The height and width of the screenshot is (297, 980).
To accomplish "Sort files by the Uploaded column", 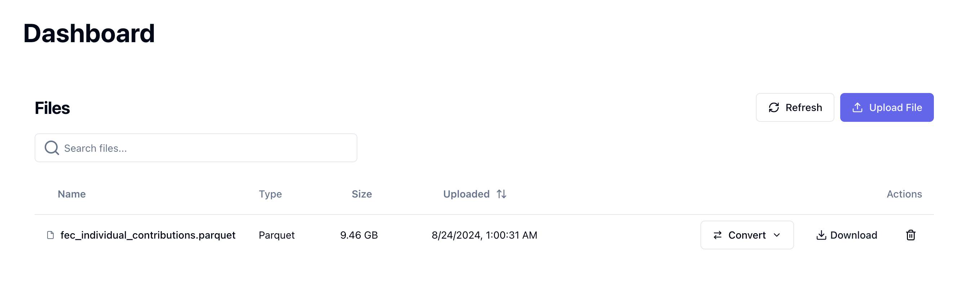I will tap(467, 194).
